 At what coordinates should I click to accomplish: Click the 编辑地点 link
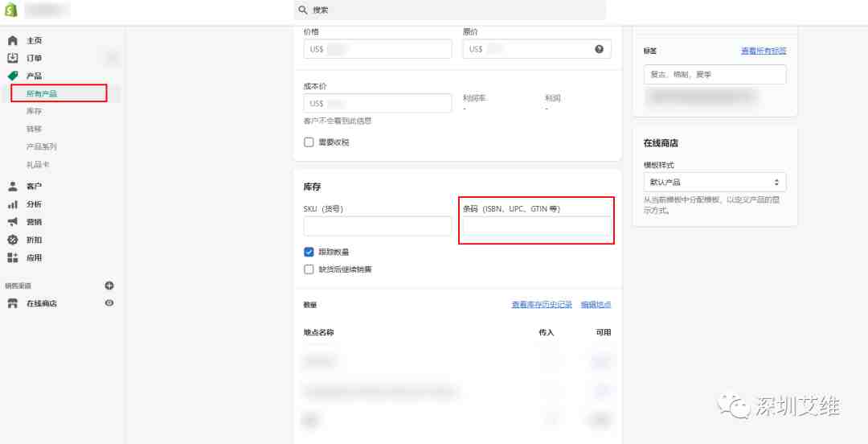[596, 305]
